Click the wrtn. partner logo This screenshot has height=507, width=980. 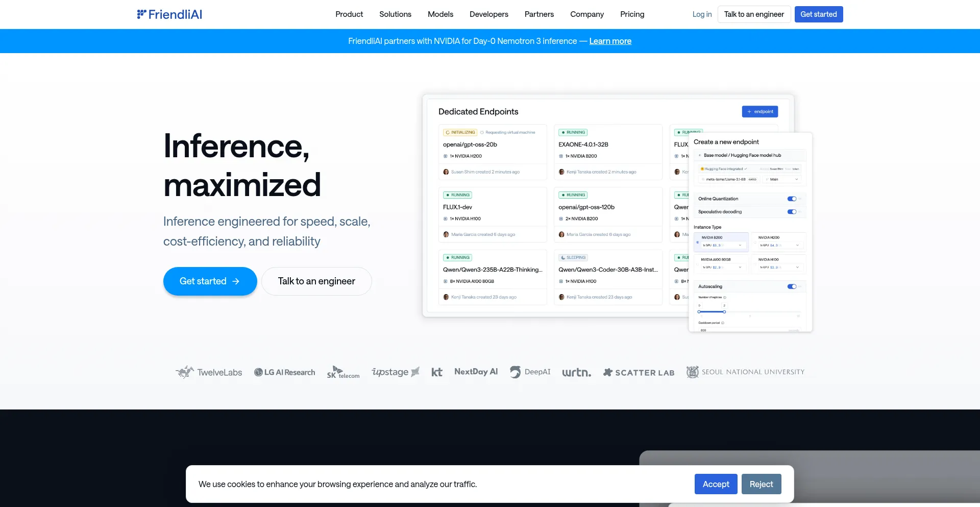click(x=576, y=372)
